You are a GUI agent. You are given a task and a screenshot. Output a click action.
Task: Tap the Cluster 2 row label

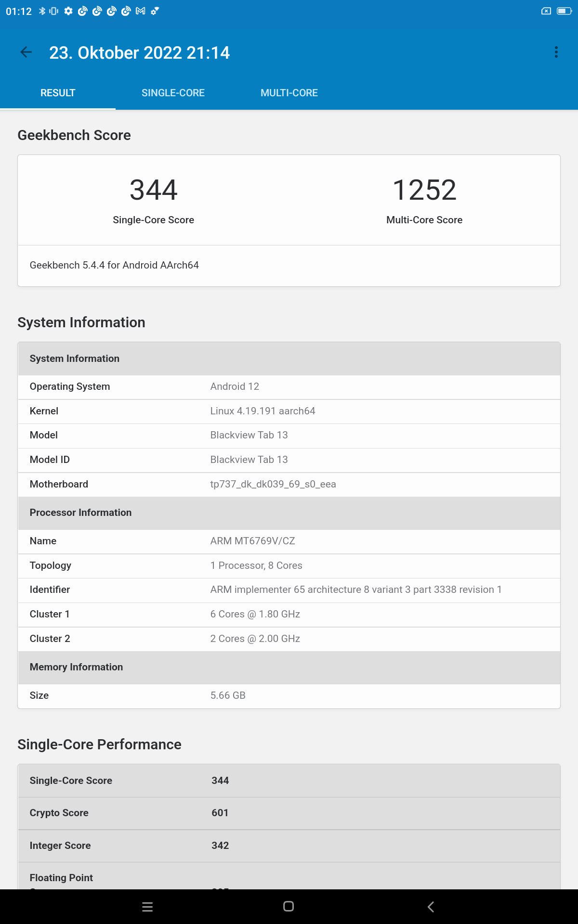tap(50, 639)
